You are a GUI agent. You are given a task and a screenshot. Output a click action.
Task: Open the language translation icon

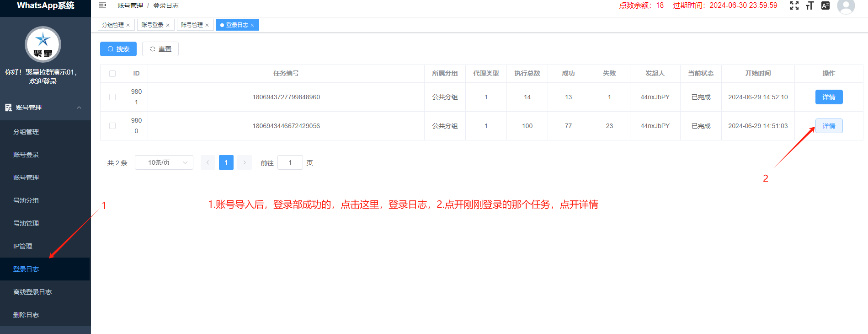coord(825,5)
